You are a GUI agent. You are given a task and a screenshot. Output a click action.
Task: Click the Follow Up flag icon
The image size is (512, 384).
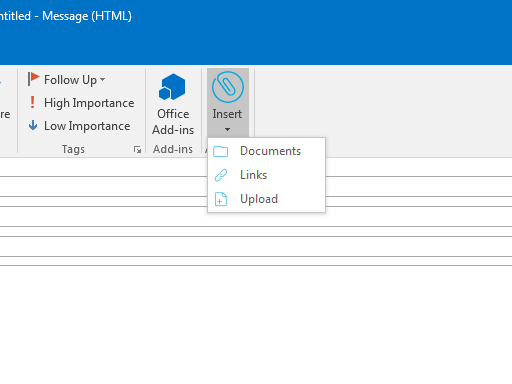click(33, 79)
